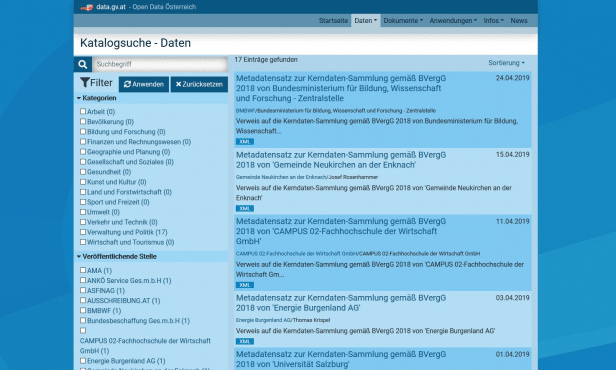616x370 pixels.
Task: Check Wirtschaft und Tourismus (0) box
Action: click(83, 242)
